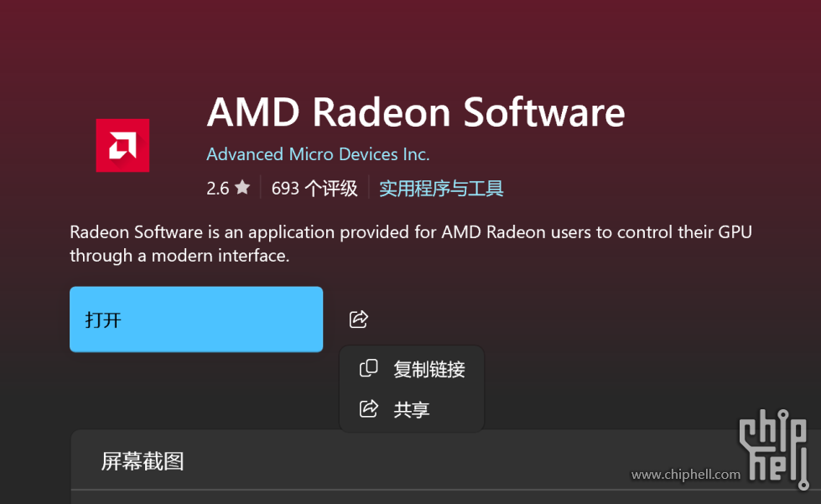This screenshot has width=821, height=504.
Task: Click the share icon beside the 打开 button
Action: point(358,319)
